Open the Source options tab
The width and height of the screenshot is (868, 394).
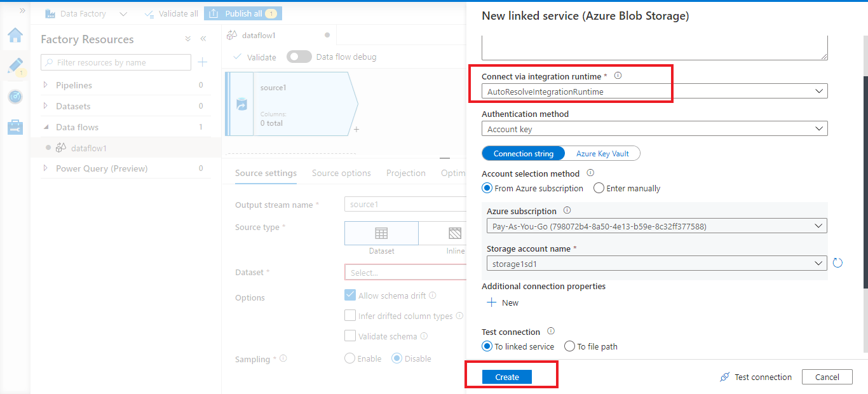(341, 173)
